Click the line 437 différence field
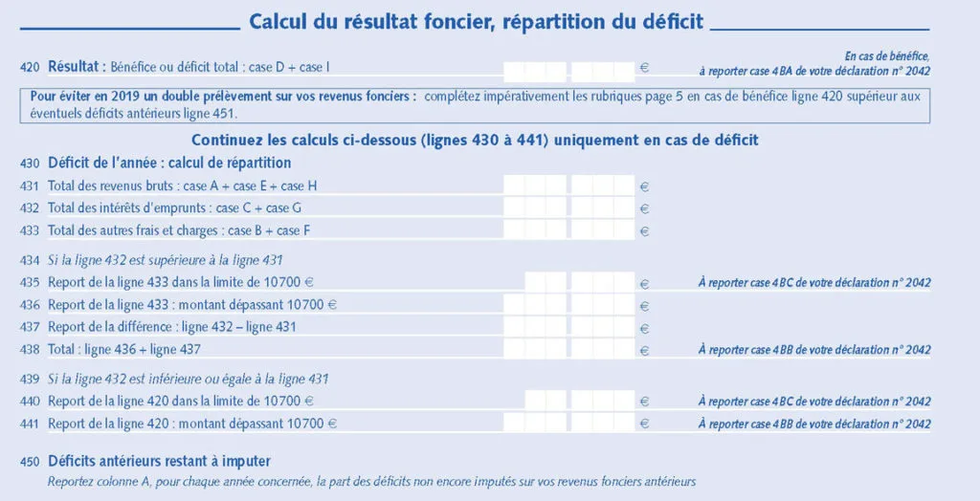 click(569, 327)
